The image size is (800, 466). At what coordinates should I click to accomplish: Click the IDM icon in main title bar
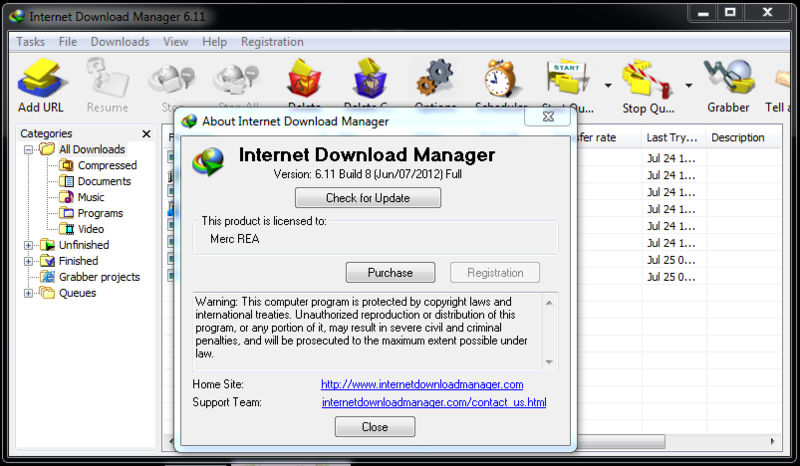[17, 16]
